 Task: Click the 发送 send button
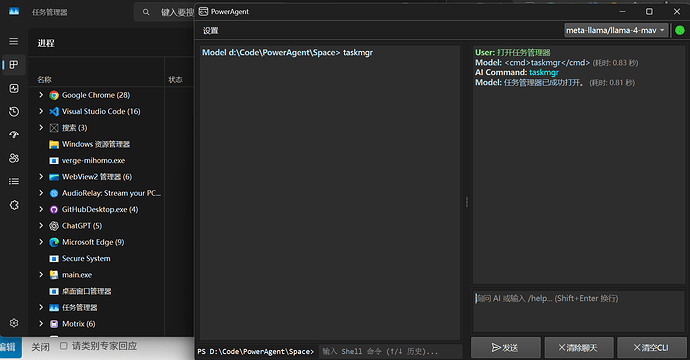506,348
